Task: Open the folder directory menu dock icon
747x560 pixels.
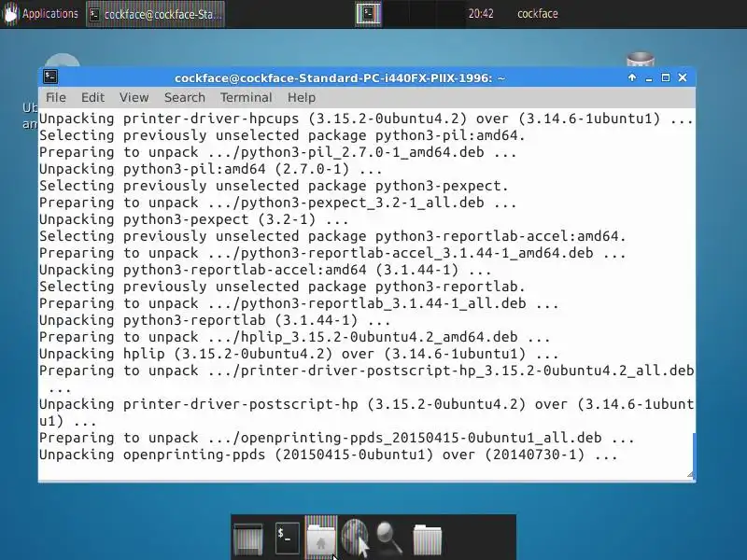Action: [427, 539]
